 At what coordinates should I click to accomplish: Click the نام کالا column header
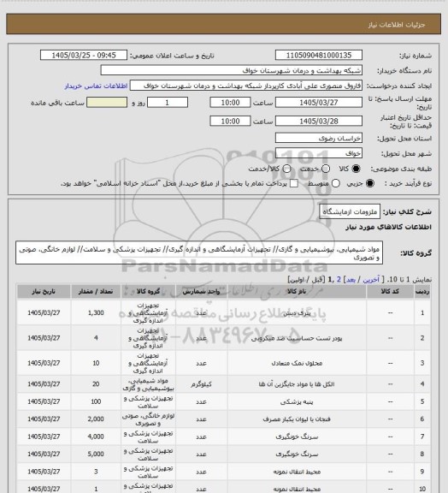[297, 292]
